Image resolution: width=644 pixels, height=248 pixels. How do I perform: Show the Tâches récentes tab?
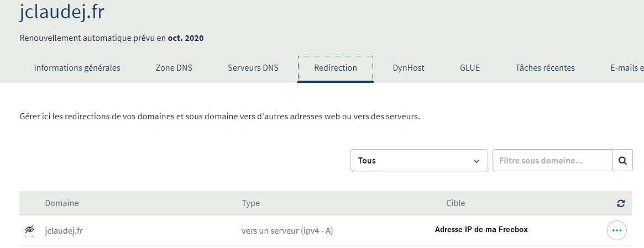tap(545, 68)
